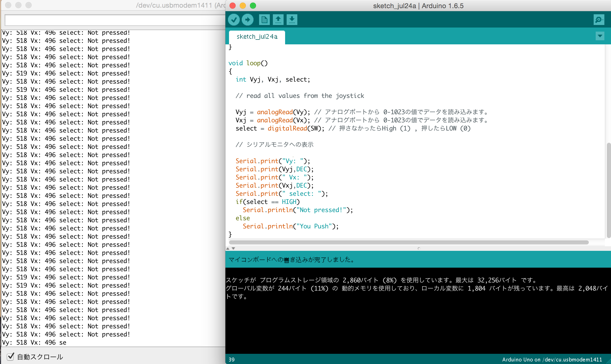Click the 'Serial.print("Vy: ");' line
This screenshot has width=611, height=364.
point(273,161)
